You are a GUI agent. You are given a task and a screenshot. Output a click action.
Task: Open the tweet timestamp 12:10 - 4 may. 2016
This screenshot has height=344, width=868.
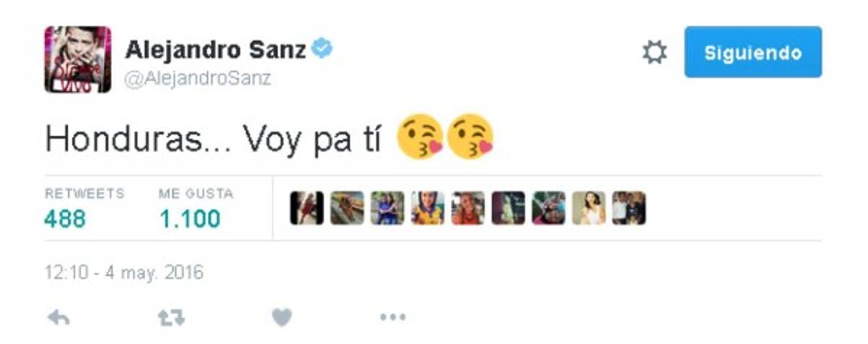coord(124,272)
